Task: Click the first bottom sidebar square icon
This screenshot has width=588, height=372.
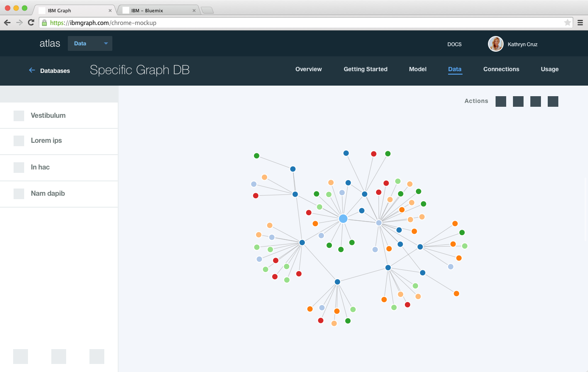Action: (20, 356)
